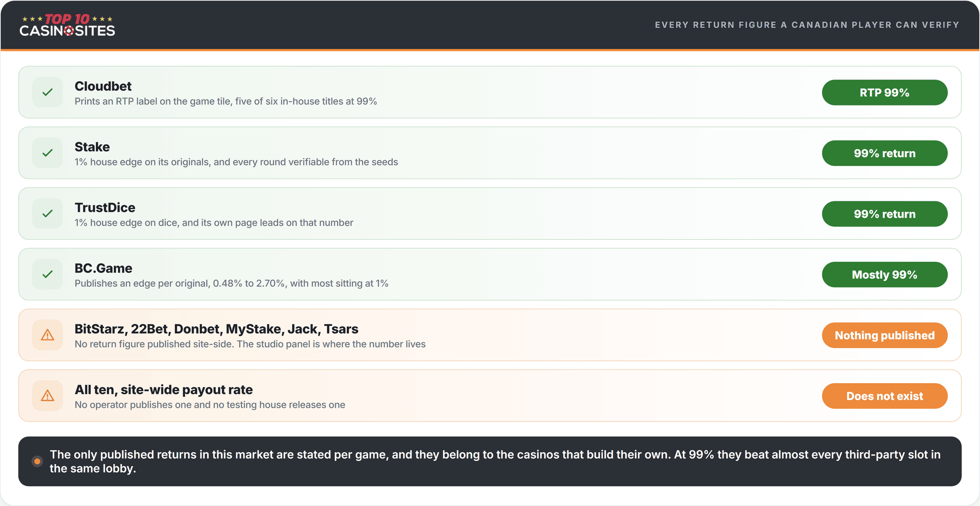The height and width of the screenshot is (506, 980).
Task: Click the BitStarz, 22Bet, Donbet, MyStake heading
Action: (216, 329)
